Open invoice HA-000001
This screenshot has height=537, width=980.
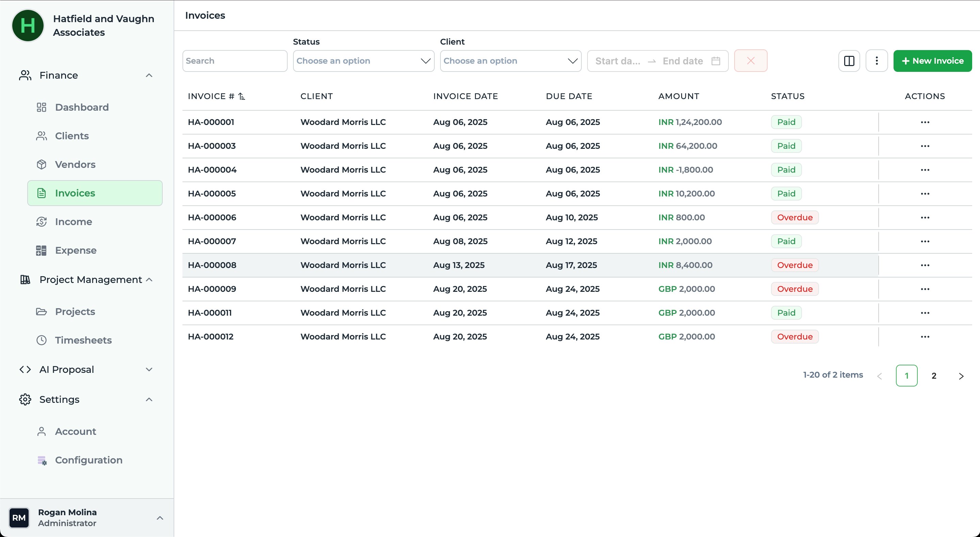211,122
